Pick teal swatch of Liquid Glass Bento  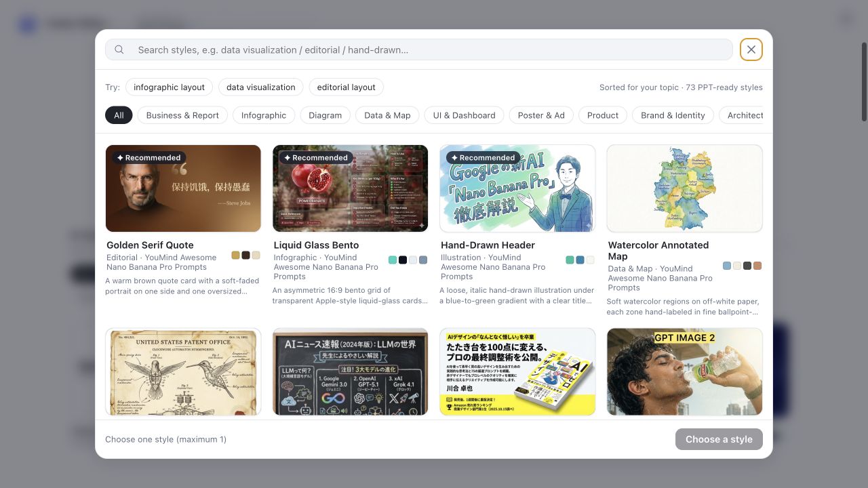pyautogui.click(x=393, y=260)
